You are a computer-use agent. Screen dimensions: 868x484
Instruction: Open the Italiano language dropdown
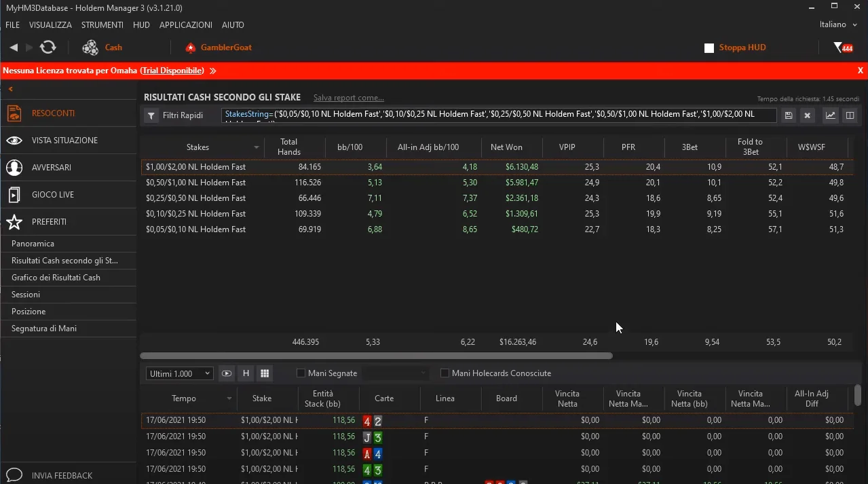click(x=838, y=24)
